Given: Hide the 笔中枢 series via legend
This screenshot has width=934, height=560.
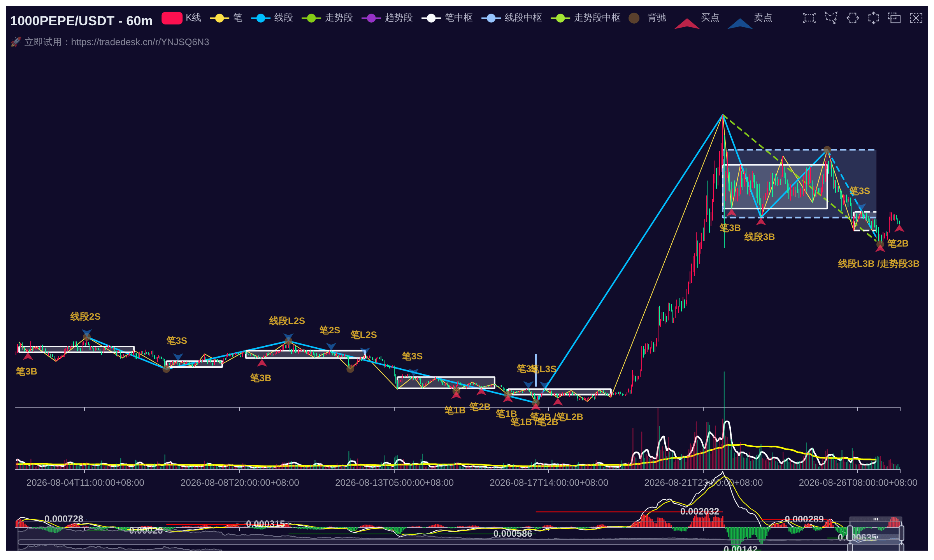Looking at the screenshot, I should [x=447, y=18].
